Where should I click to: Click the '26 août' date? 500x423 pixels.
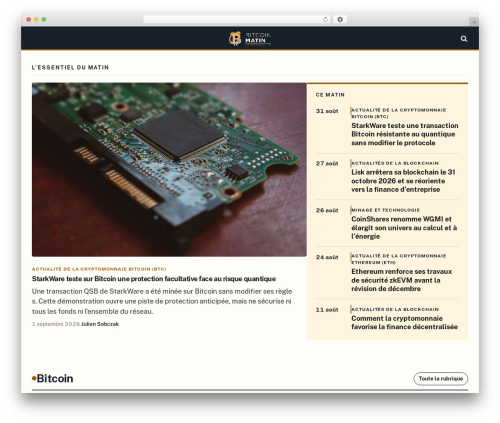click(327, 210)
